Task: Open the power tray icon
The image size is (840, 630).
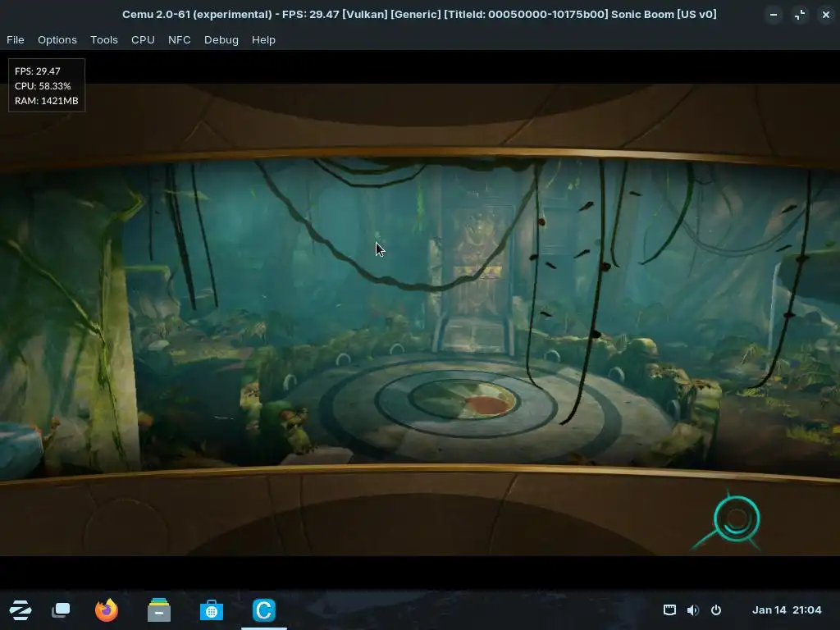Action: pos(715,609)
